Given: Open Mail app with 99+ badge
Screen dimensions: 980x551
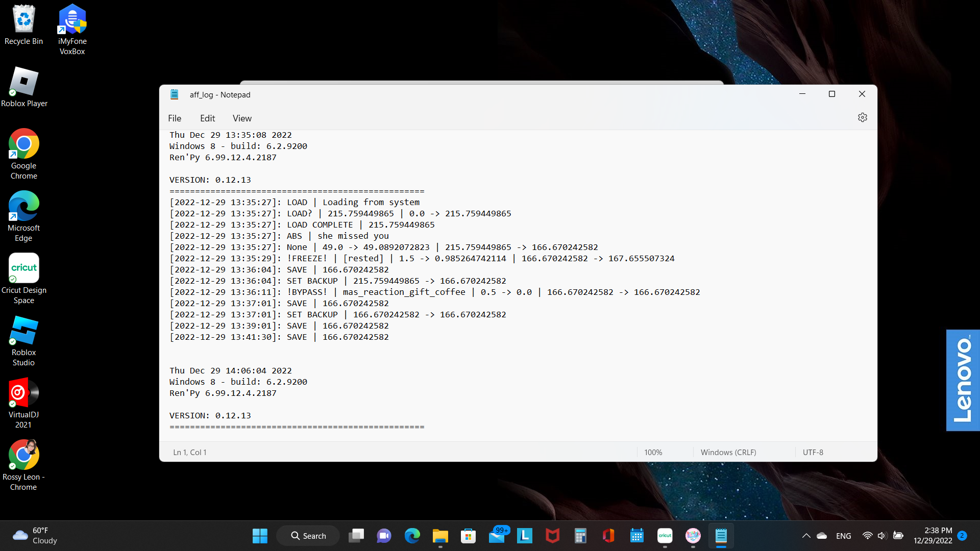Looking at the screenshot, I should 497,536.
